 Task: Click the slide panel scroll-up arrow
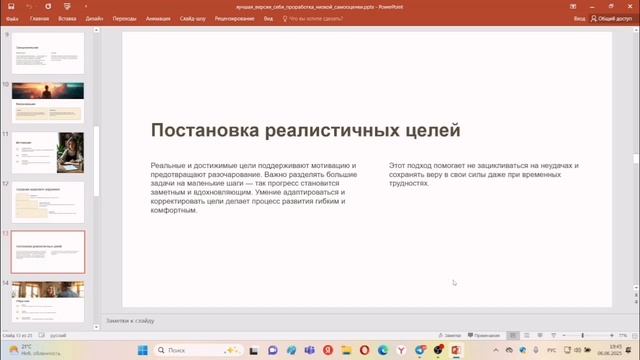(x=96, y=30)
